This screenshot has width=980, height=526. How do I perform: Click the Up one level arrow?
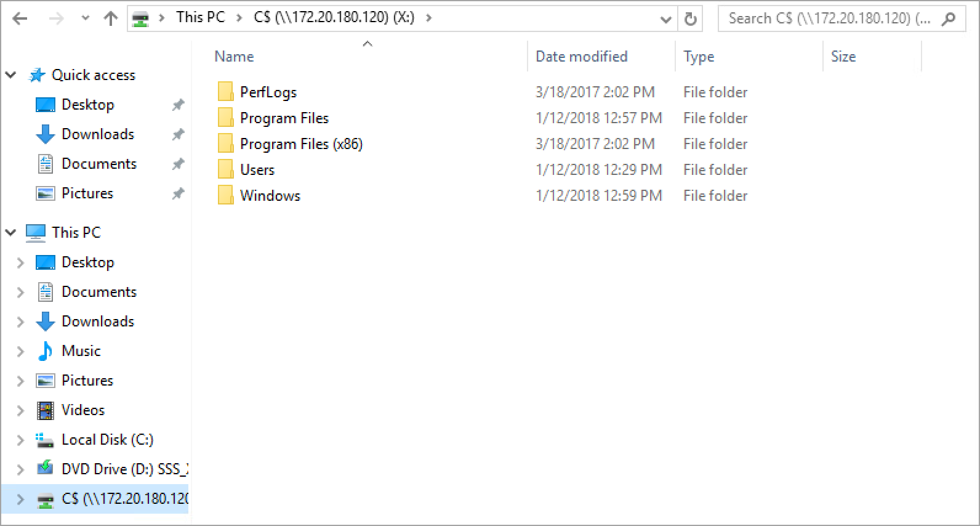[111, 19]
